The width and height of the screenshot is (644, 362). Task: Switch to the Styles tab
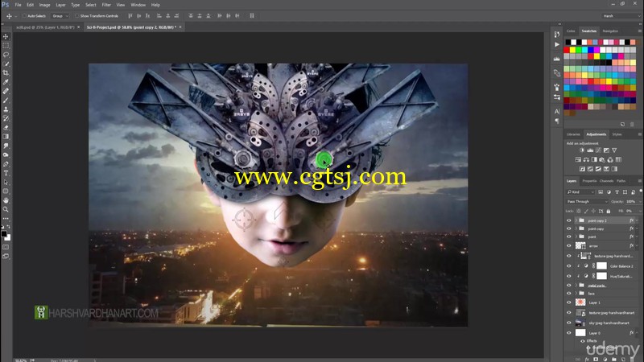pyautogui.click(x=617, y=134)
